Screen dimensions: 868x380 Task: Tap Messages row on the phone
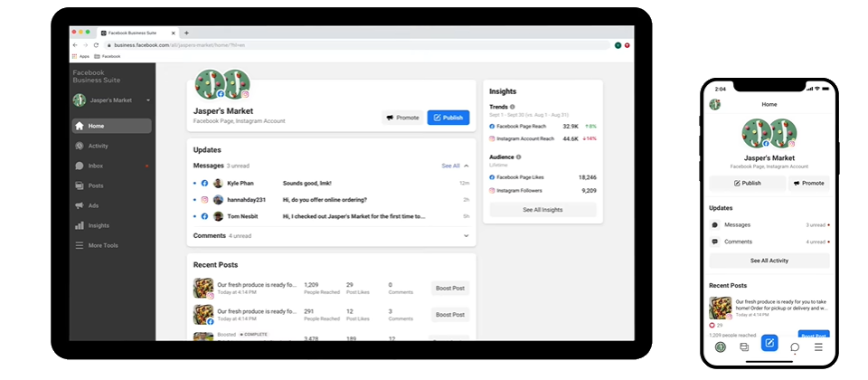[769, 225]
